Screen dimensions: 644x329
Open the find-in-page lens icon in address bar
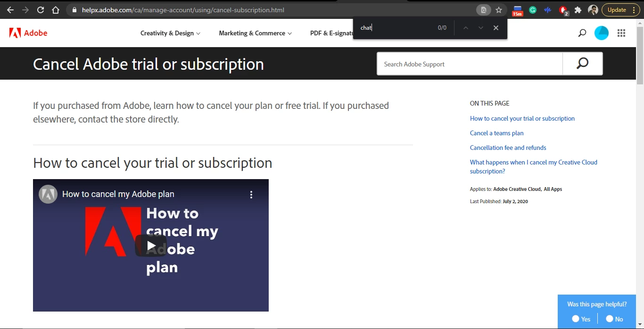tap(483, 10)
